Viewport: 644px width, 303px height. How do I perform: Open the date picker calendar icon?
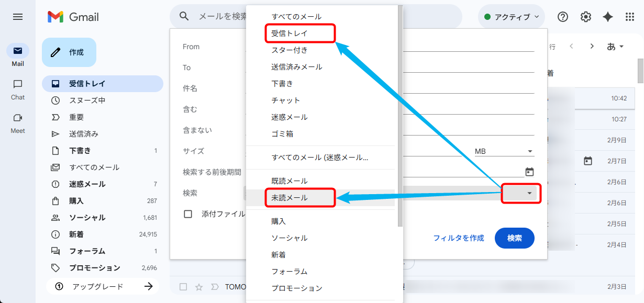(x=529, y=172)
